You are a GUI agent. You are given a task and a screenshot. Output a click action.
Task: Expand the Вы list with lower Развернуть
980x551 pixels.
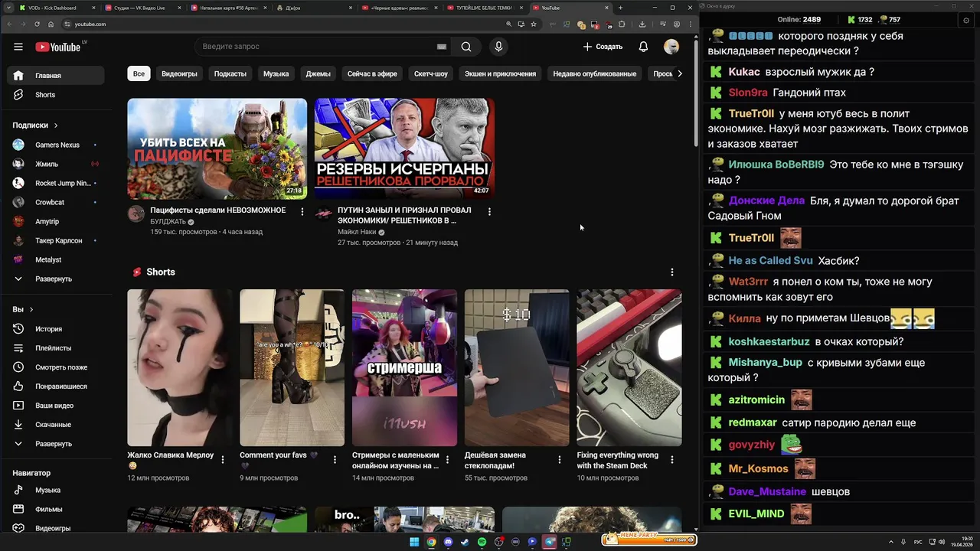tap(53, 444)
